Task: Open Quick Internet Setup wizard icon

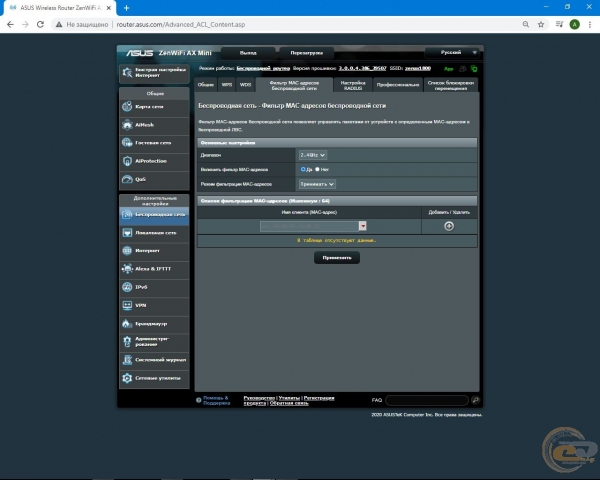Action: 127,72
